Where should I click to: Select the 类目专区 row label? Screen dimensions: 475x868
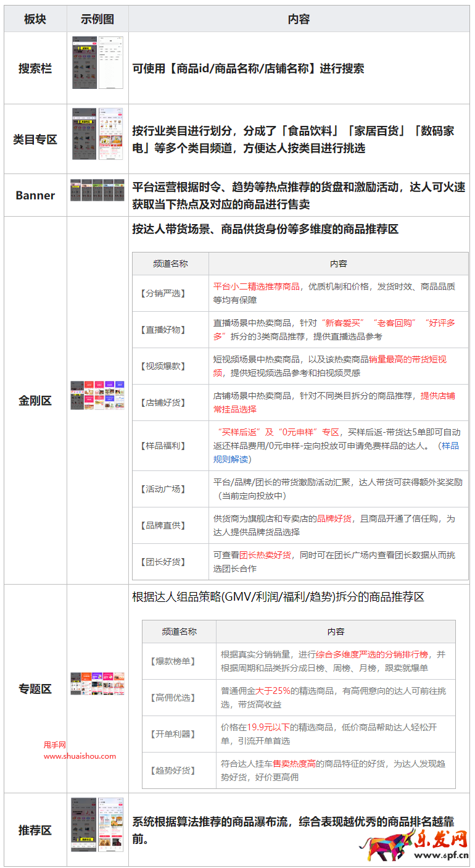35,140
